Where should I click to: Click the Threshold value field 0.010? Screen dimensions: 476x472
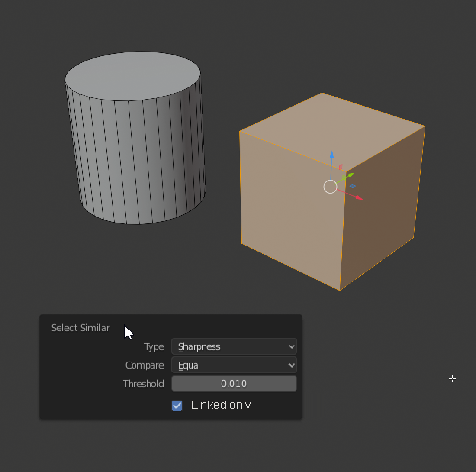(x=234, y=384)
